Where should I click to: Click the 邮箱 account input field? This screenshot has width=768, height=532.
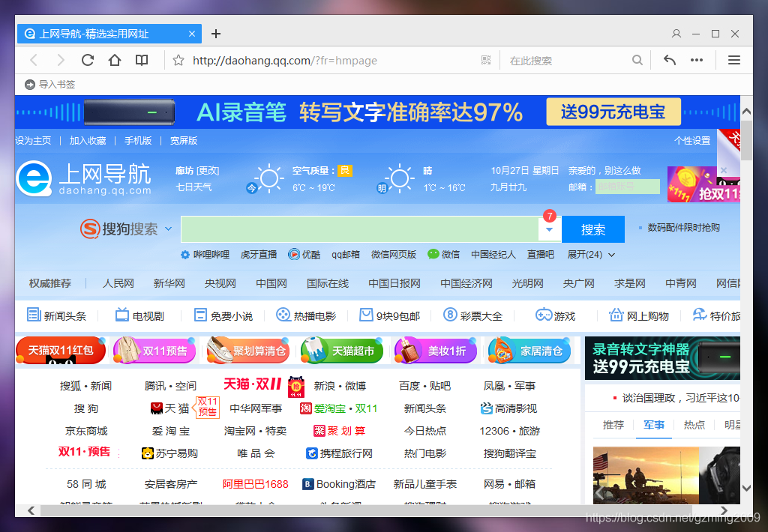pos(628,187)
